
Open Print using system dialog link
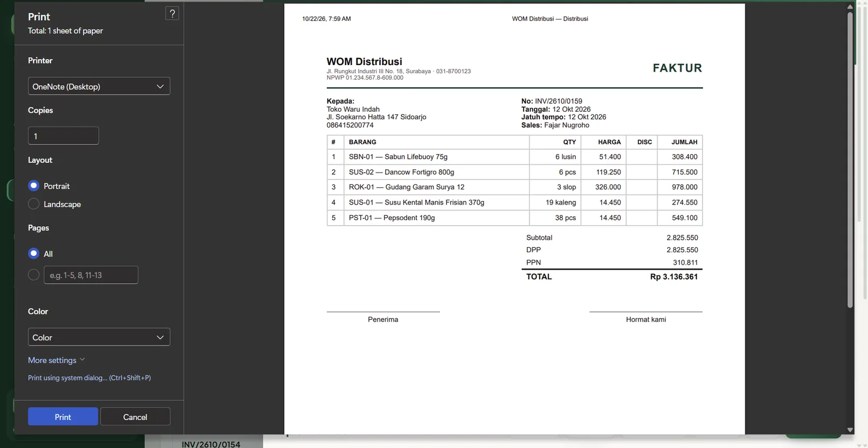tap(90, 378)
